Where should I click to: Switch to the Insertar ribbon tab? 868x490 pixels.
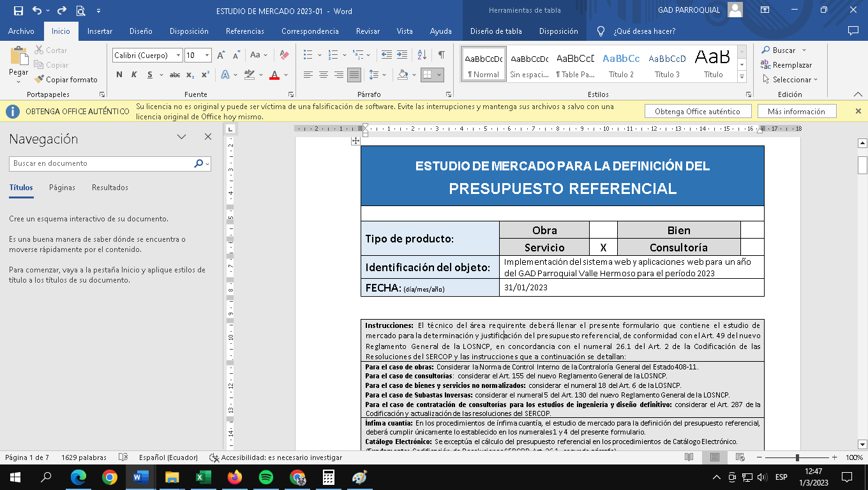(x=100, y=31)
